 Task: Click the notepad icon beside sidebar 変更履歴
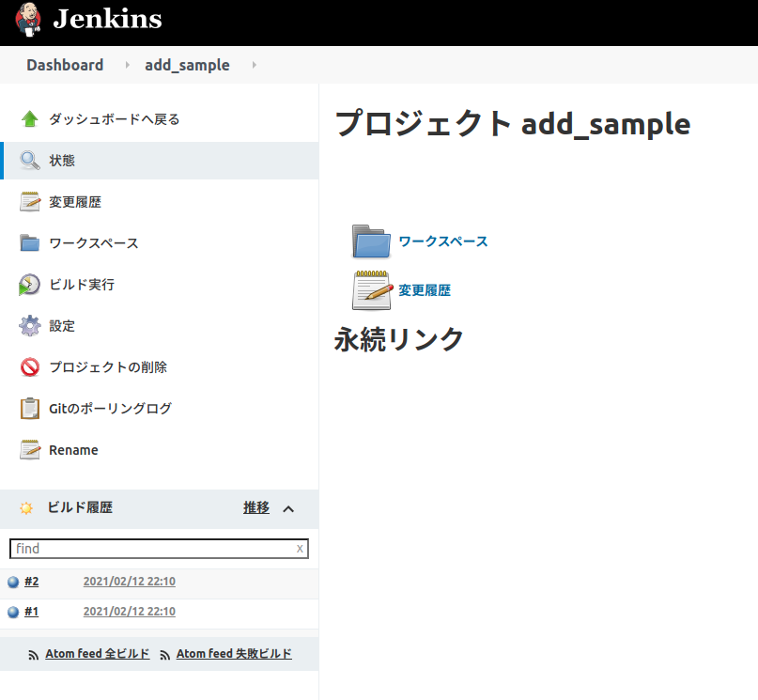click(x=30, y=202)
